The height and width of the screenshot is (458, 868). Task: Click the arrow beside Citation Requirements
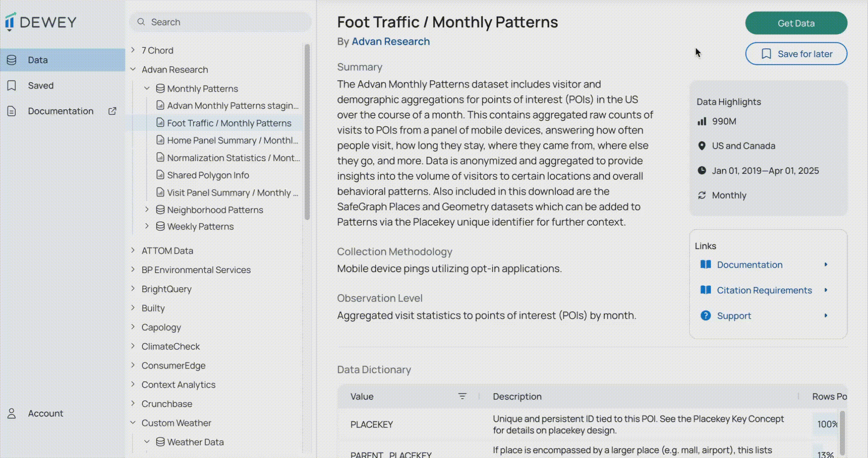point(826,290)
